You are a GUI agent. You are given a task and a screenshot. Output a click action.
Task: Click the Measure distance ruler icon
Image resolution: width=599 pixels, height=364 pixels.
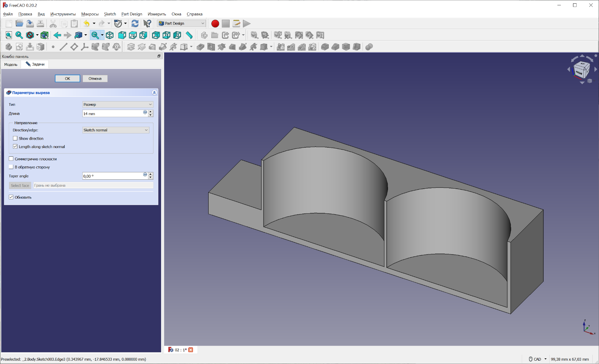point(189,35)
